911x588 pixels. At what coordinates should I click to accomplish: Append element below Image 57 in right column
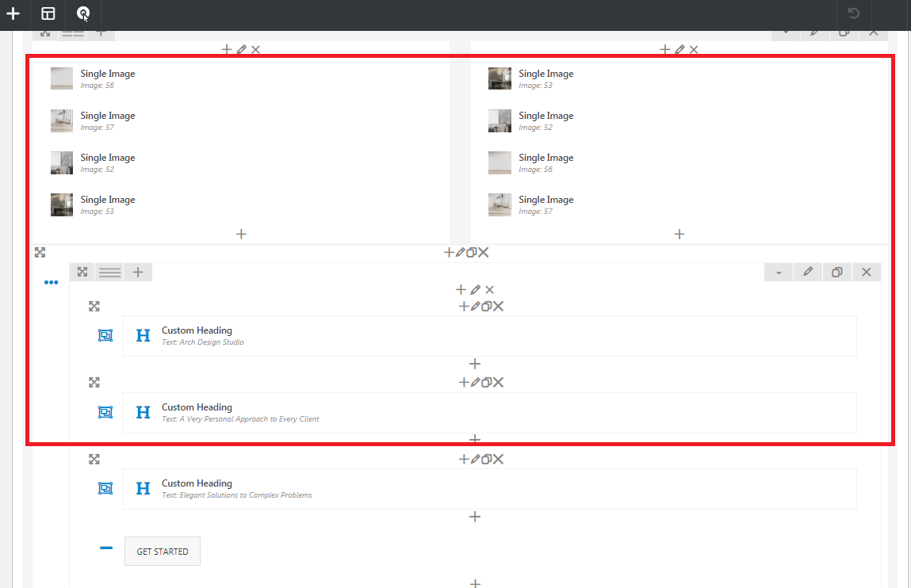[x=679, y=234]
